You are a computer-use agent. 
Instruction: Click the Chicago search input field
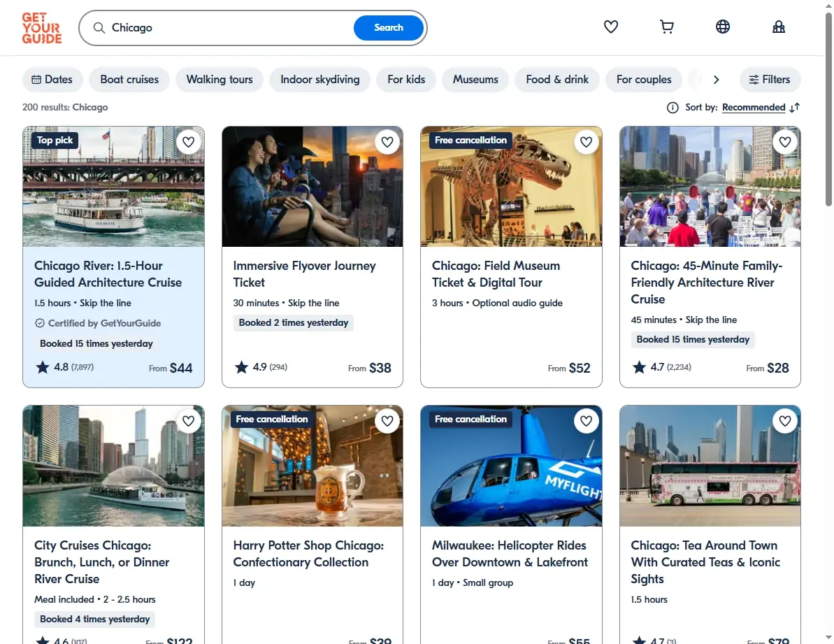(229, 28)
